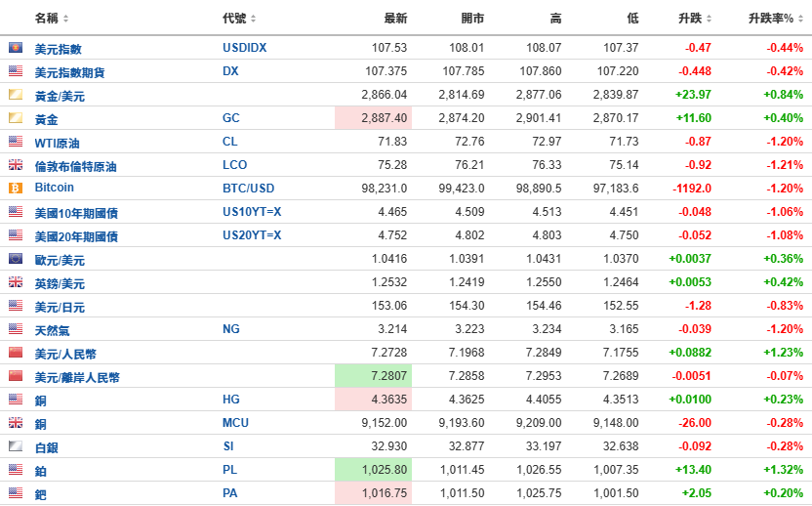Click the silver bar icon beside 白銀

[16, 445]
